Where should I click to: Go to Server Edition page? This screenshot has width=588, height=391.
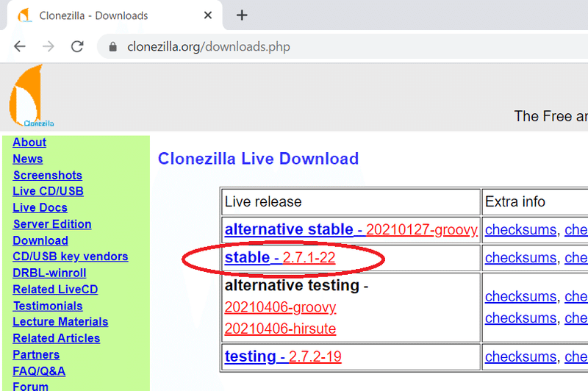tap(52, 224)
